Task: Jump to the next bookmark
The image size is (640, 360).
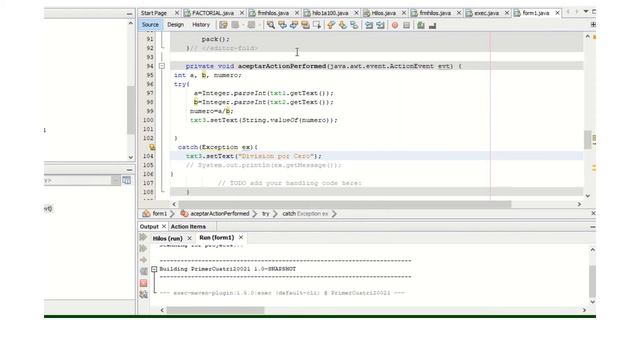Action: click(342, 25)
